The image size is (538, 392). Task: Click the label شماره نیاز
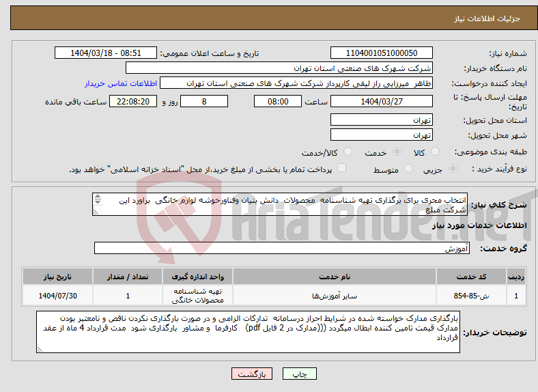(507, 53)
